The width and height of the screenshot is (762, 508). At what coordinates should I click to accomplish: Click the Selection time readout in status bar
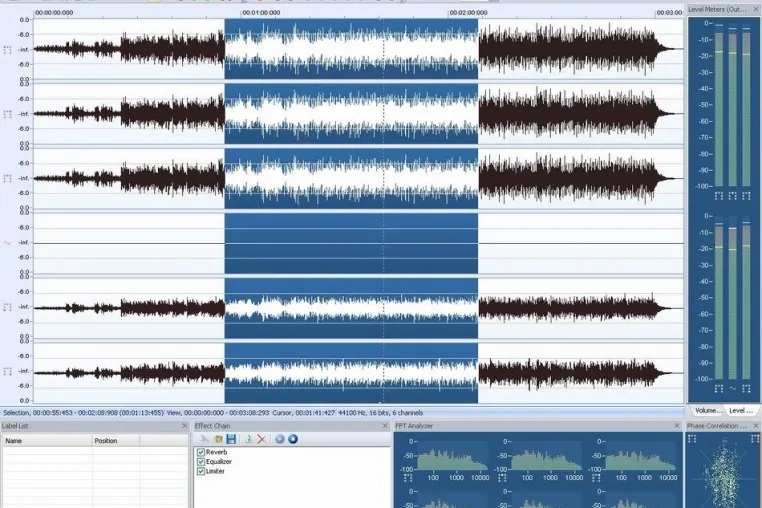click(x=83, y=413)
